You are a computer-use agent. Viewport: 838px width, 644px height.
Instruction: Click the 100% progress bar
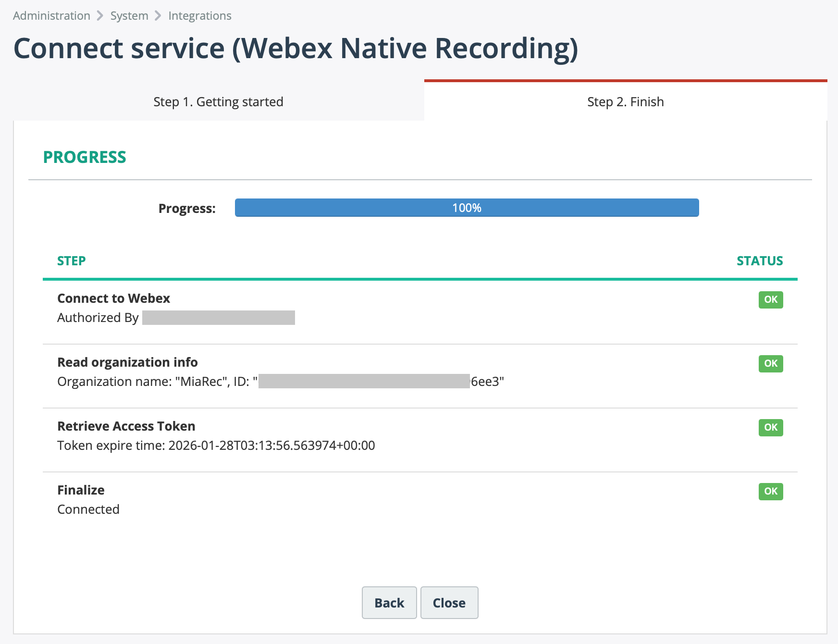tap(467, 208)
